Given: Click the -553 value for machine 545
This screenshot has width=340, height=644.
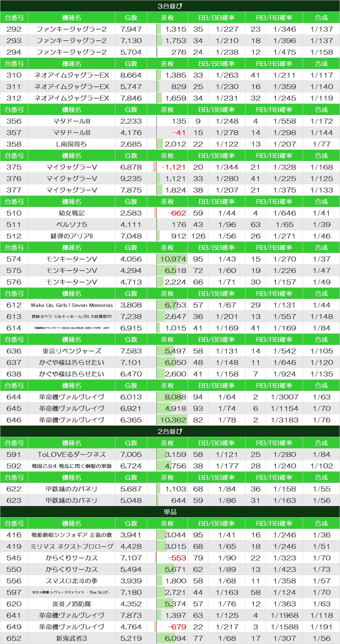Looking at the screenshot, I should tap(177, 558).
